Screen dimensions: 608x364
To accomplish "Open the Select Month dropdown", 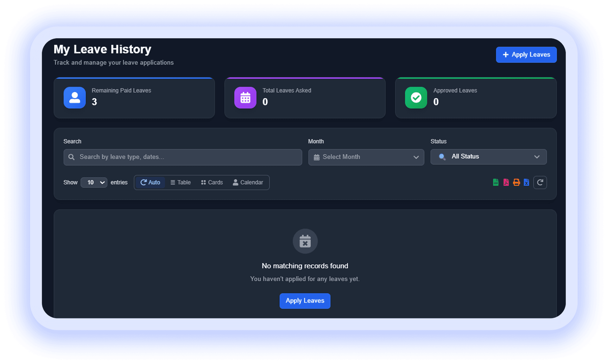I will click(x=366, y=157).
